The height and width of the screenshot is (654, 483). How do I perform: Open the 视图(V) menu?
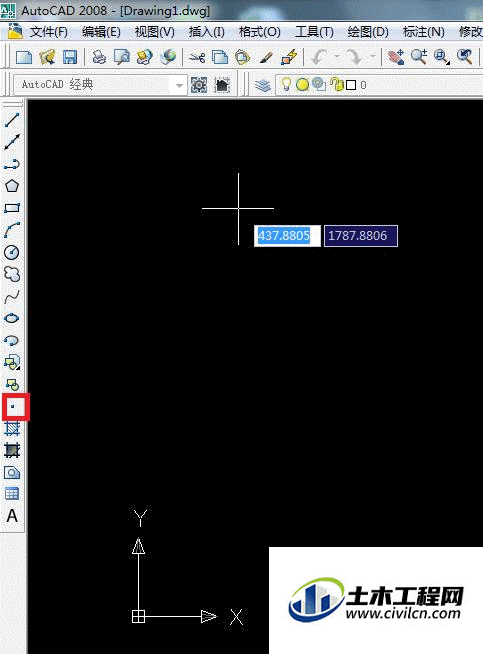(x=154, y=32)
